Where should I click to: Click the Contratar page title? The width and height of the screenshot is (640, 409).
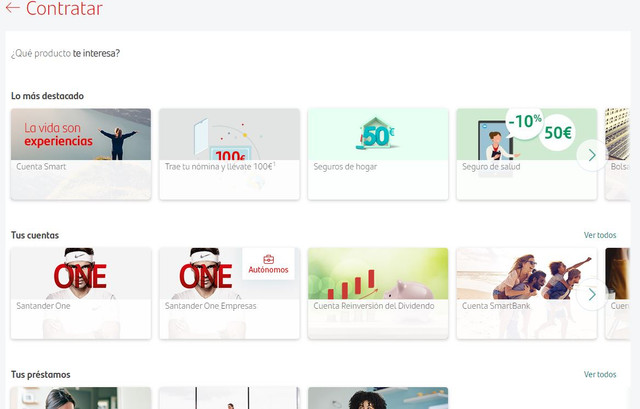(64, 8)
